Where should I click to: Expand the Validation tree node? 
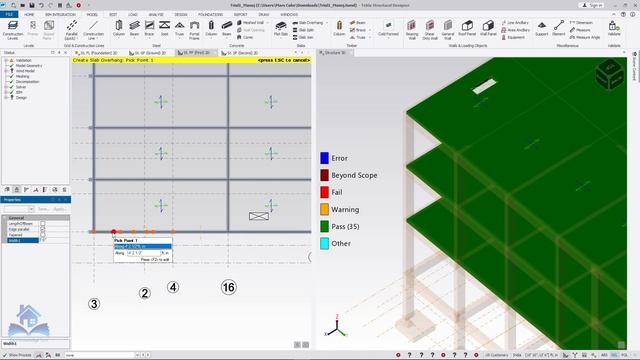[x=6, y=60]
